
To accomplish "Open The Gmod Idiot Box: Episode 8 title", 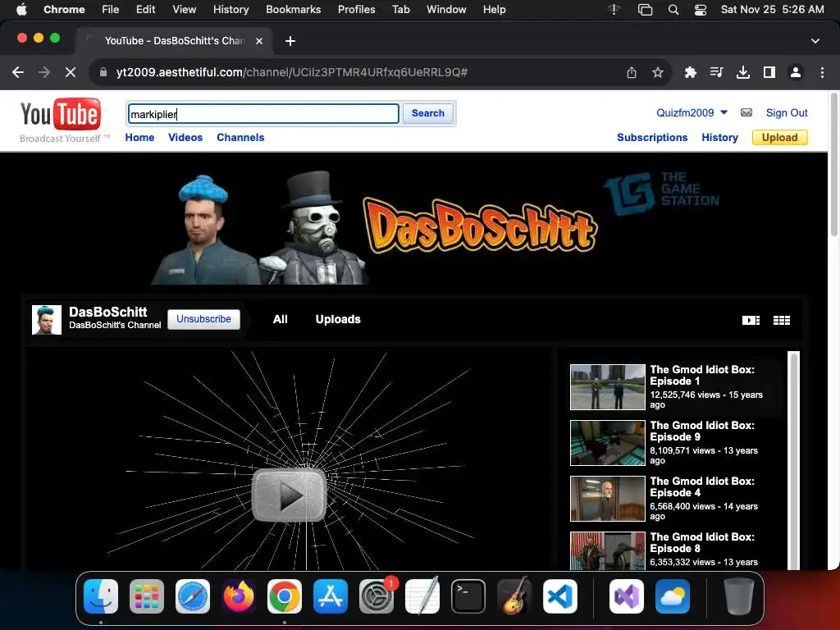I will (x=702, y=543).
